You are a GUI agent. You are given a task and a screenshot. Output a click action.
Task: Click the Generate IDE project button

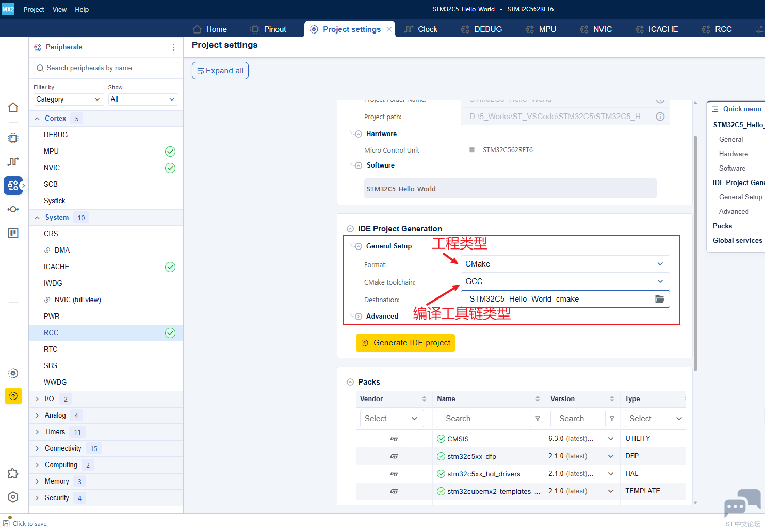pyautogui.click(x=405, y=343)
